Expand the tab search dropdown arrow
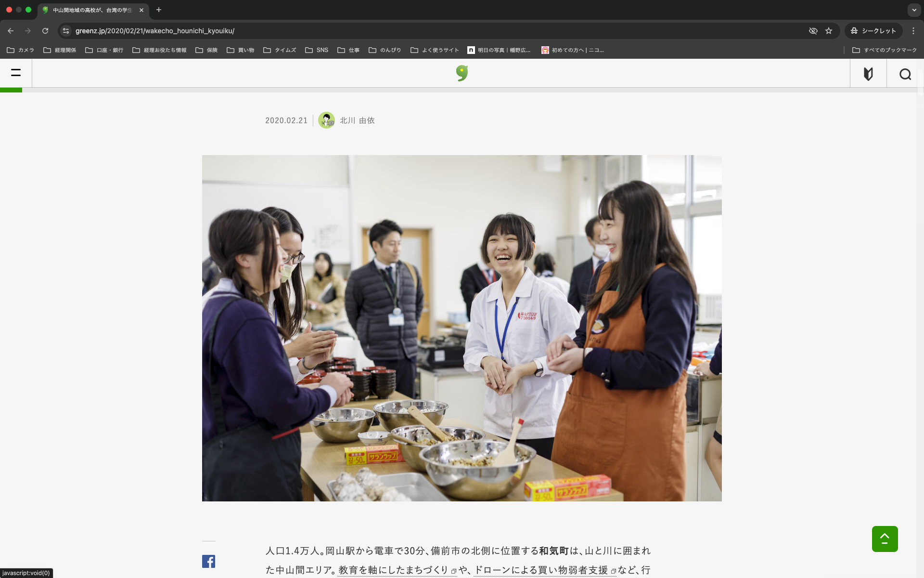924x578 pixels. point(914,10)
